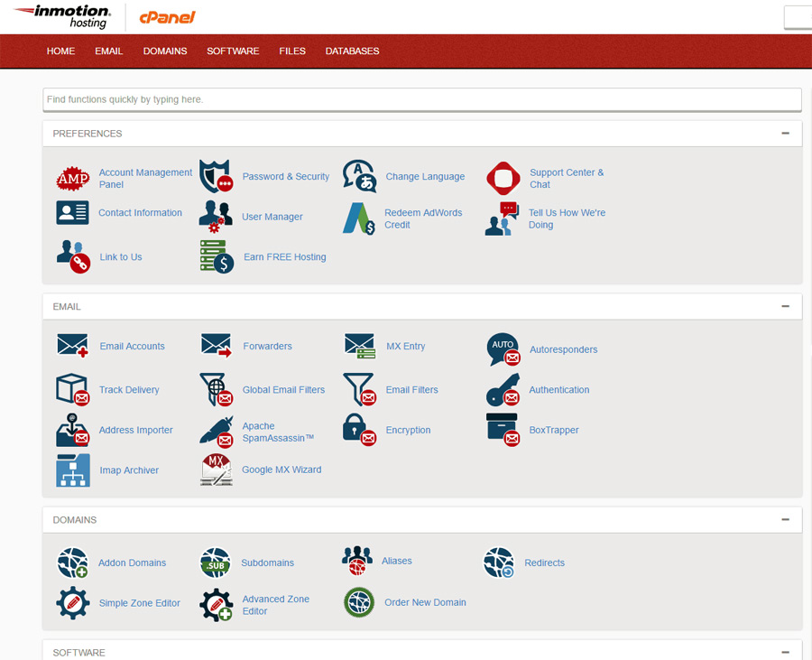Image resolution: width=812 pixels, height=660 pixels.
Task: Open the Databases menu in navigation bar
Action: pyautogui.click(x=352, y=51)
